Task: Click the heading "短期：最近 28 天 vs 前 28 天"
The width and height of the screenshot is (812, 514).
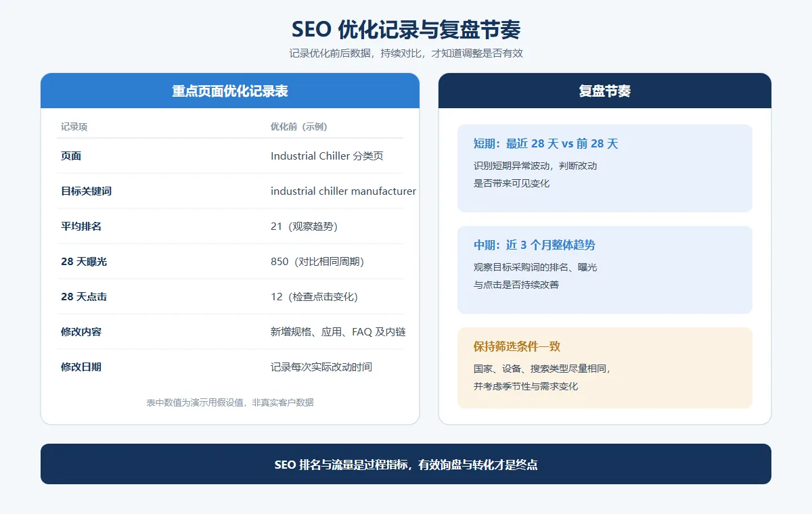Action: click(546, 144)
